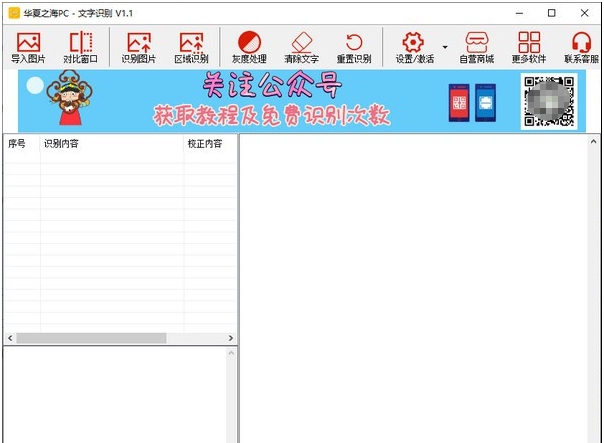
Task: Click the cartoon character in the banner
Action: pyautogui.click(x=70, y=98)
